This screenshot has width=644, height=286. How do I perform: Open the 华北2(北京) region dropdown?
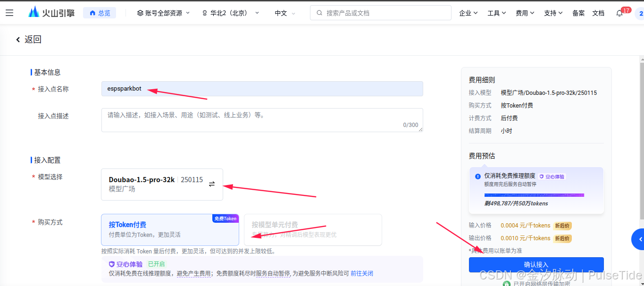coord(230,13)
